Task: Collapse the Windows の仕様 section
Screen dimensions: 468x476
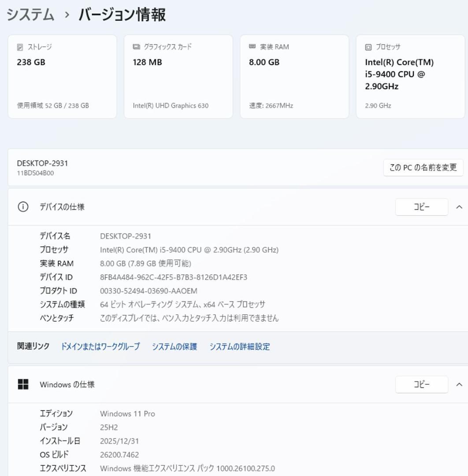Action: [460, 384]
